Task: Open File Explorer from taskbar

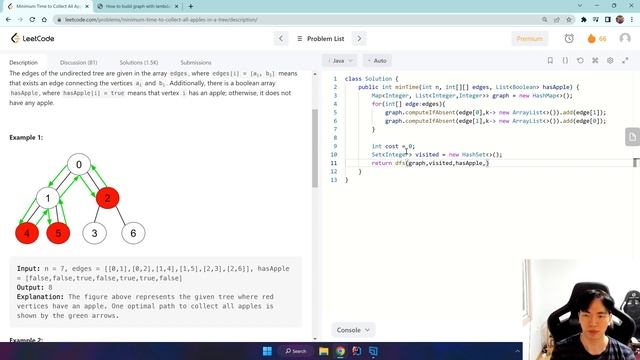Action: [x=324, y=351]
